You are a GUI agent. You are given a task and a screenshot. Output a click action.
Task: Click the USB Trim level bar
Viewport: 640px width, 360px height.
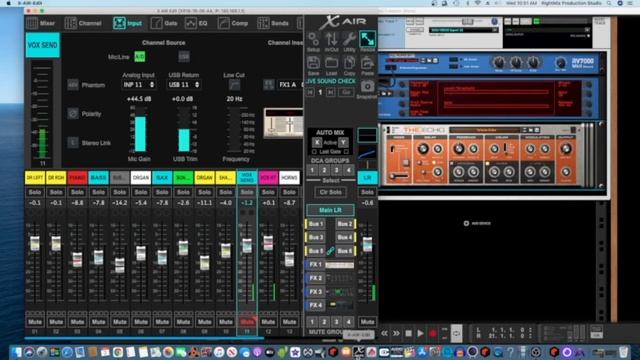(x=184, y=130)
